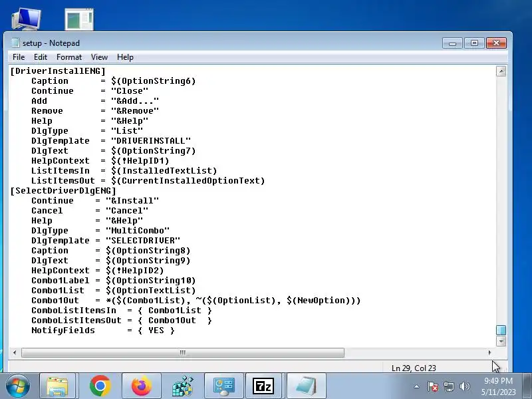Open the Format menu
Image resolution: width=532 pixels, height=399 pixels.
tap(69, 57)
